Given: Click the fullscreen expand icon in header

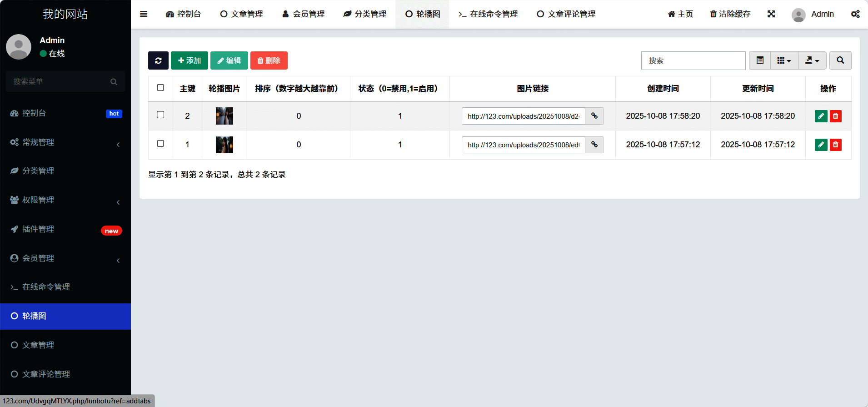Looking at the screenshot, I should pyautogui.click(x=771, y=14).
